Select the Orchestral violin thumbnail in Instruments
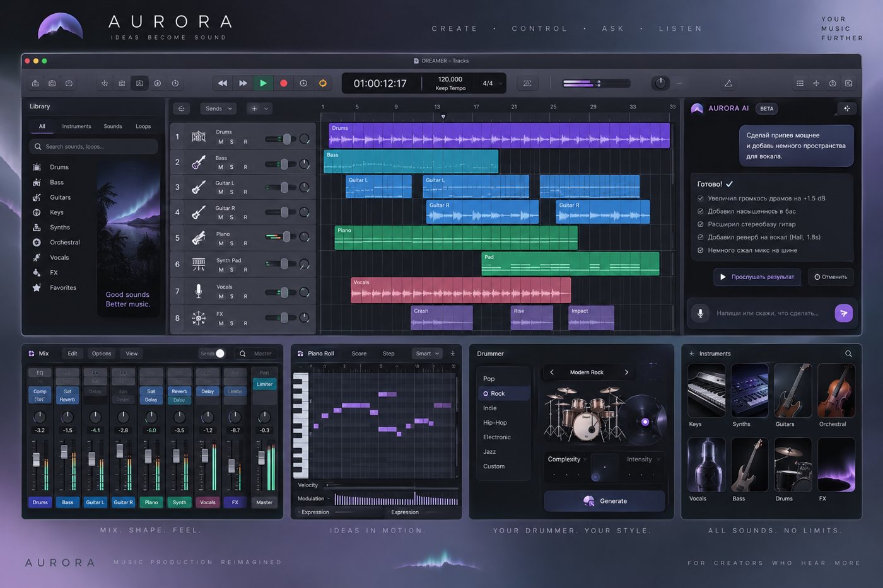The image size is (883, 588). pos(836,391)
